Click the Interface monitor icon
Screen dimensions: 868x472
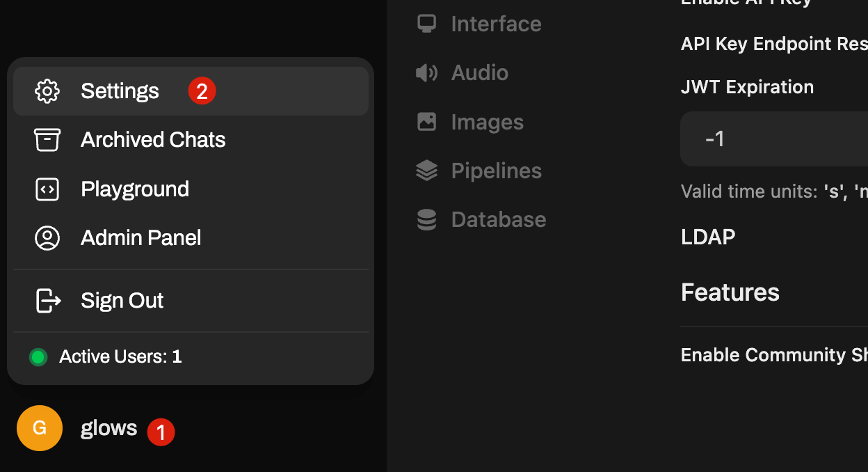[x=426, y=24]
